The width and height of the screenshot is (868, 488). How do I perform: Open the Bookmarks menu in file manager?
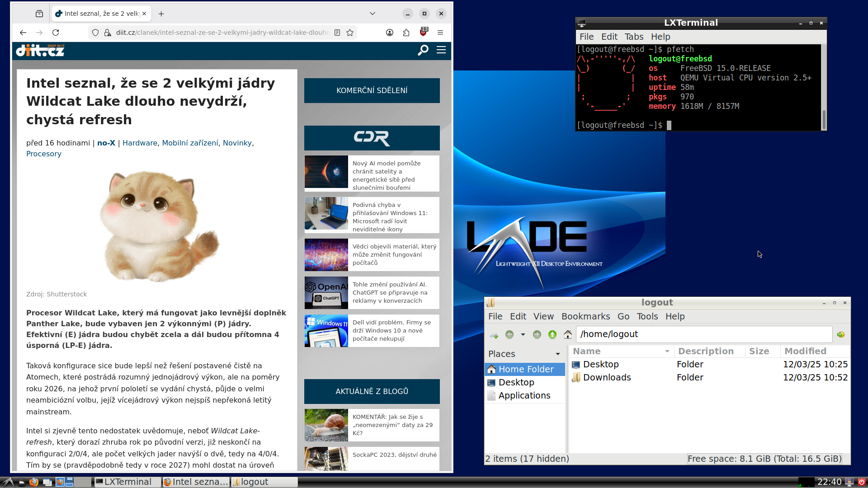pos(585,316)
